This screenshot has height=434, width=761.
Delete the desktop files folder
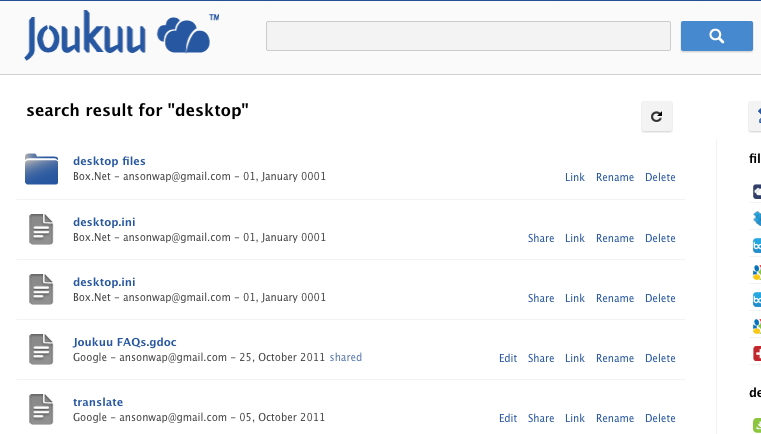660,178
